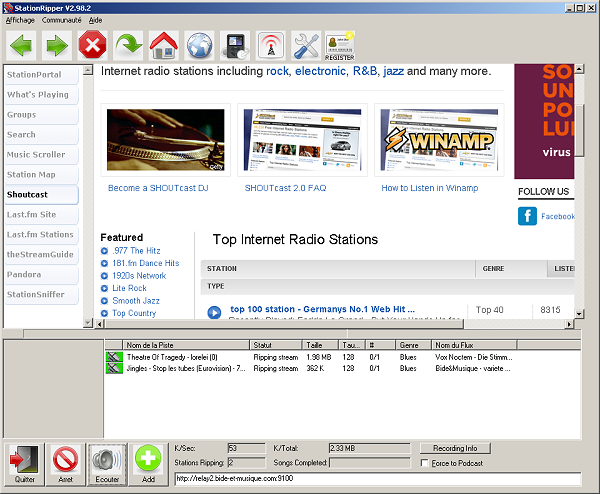
Task: Open the Last.fm Site tab
Action: pyautogui.click(x=41, y=215)
